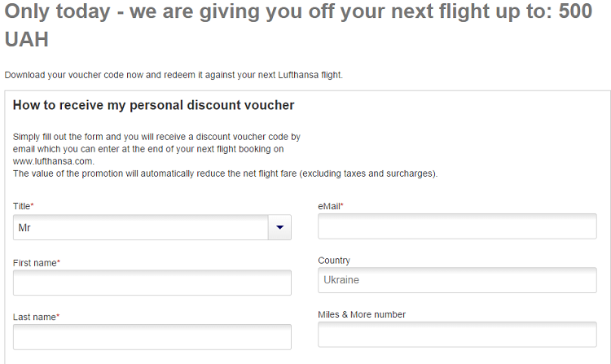Select the Last name text box
The image size is (611, 364).
click(152, 336)
